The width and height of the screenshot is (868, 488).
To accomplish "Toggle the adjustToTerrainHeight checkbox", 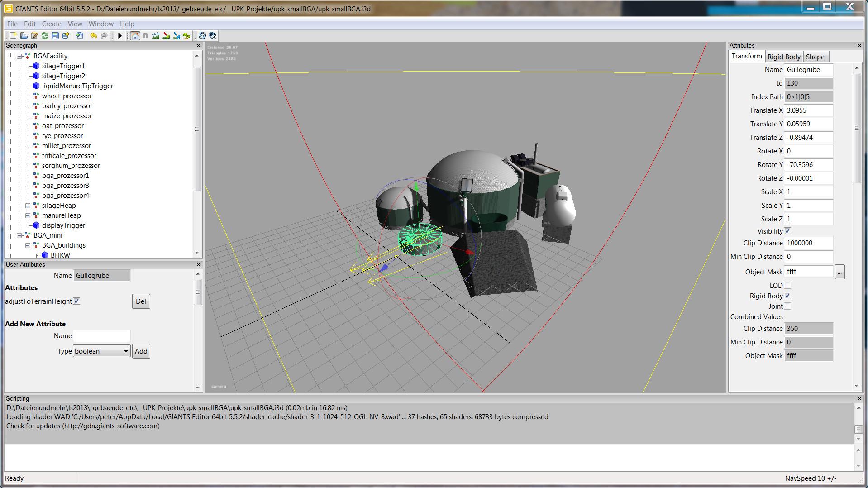I will (76, 301).
